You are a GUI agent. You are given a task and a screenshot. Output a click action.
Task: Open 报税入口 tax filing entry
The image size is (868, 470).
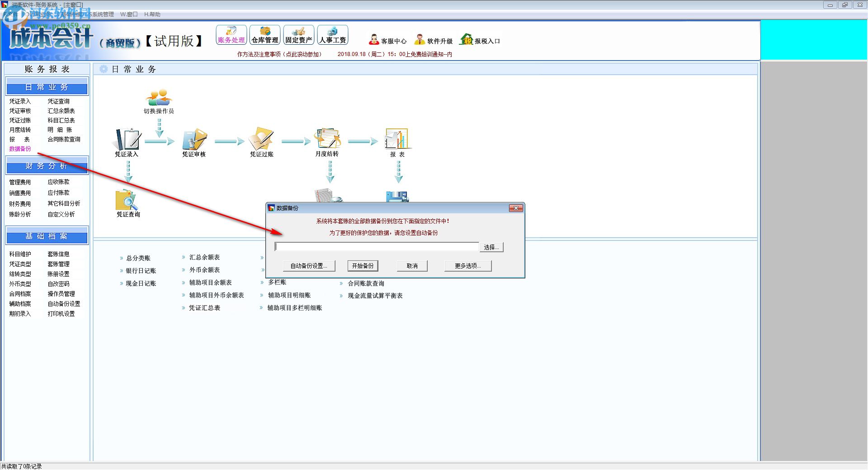tap(480, 40)
